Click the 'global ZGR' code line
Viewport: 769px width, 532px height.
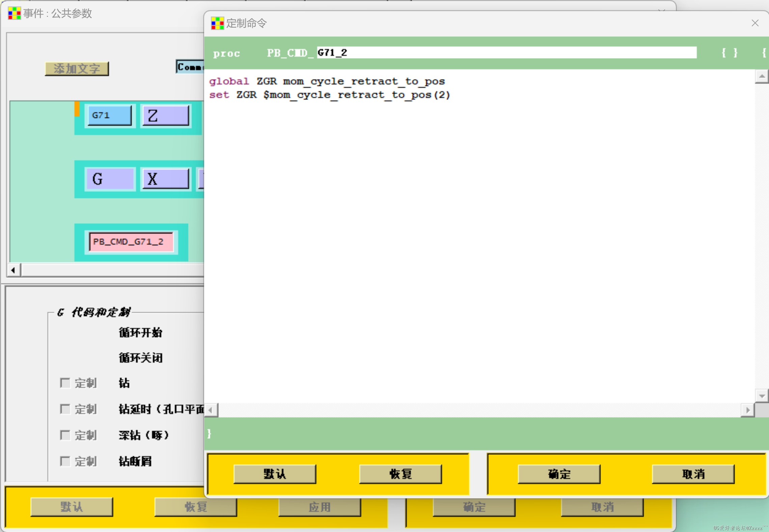coord(327,81)
